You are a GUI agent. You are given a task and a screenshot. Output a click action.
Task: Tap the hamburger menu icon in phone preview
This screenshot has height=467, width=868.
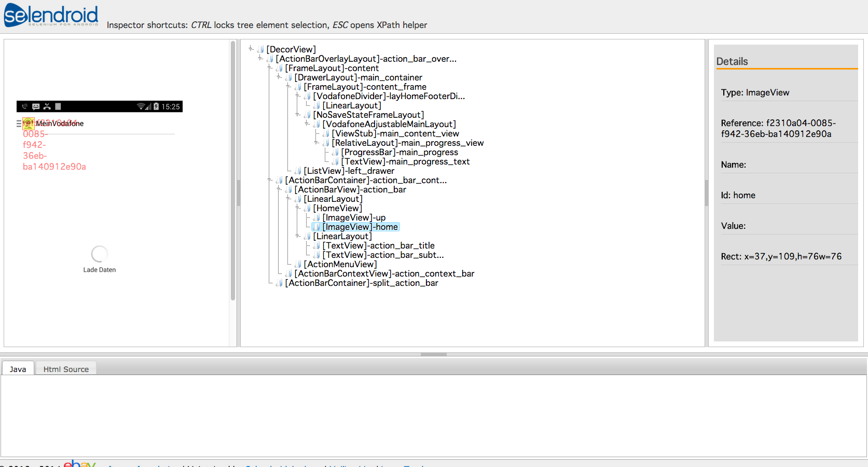pos(19,123)
